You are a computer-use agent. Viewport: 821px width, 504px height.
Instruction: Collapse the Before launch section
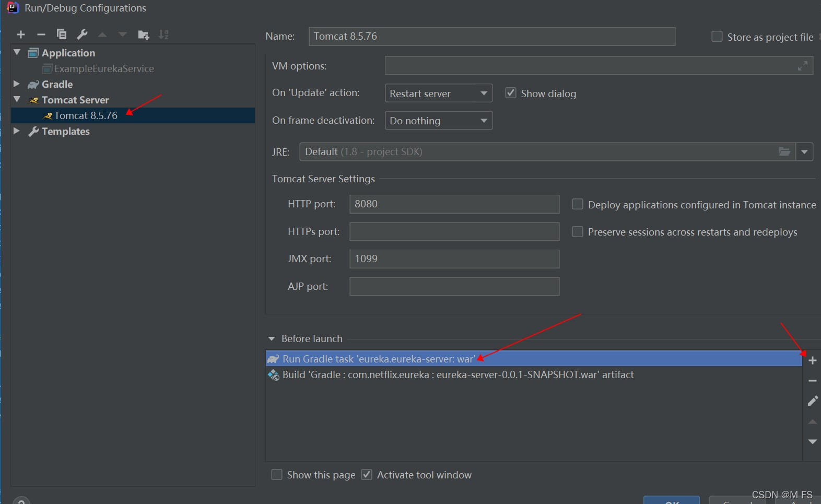[272, 339]
